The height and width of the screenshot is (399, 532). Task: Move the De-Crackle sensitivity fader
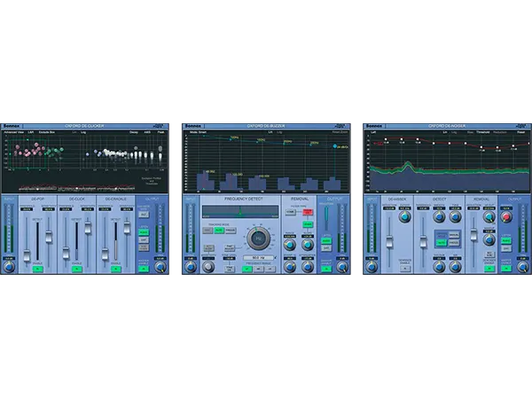click(x=127, y=227)
